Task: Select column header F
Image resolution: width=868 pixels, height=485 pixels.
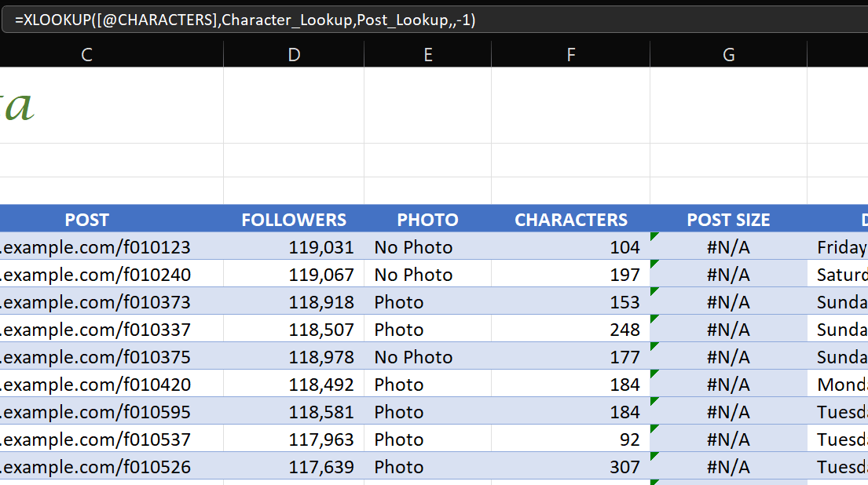Action: pos(570,54)
